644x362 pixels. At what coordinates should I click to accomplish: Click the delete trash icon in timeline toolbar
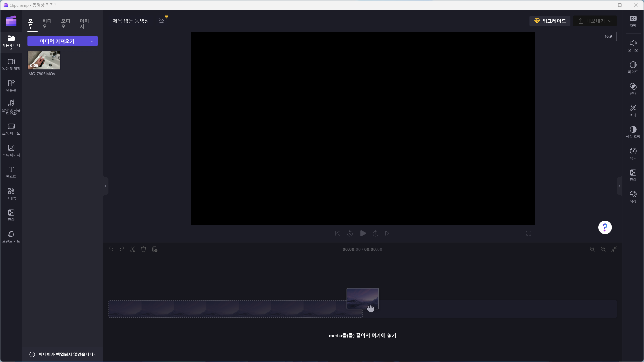(x=144, y=249)
